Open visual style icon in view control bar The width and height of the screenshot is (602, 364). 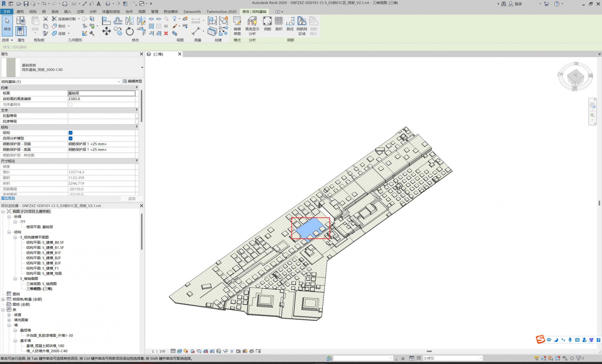[180, 351]
